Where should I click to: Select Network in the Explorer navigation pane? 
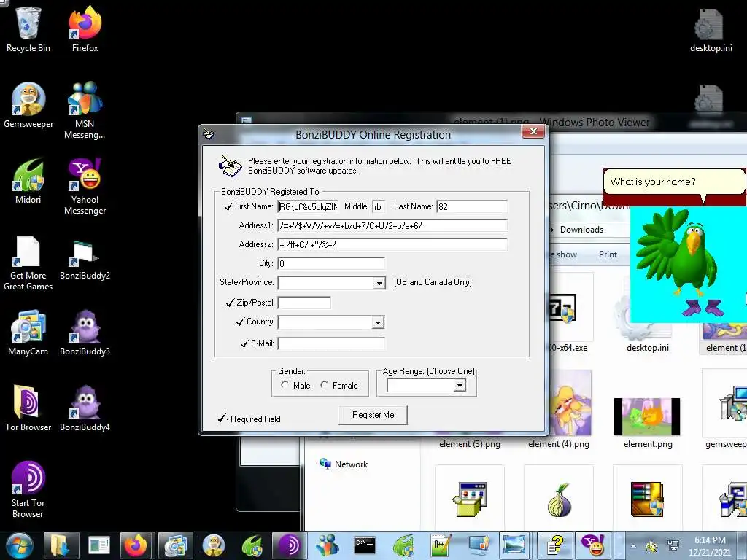click(x=344, y=464)
